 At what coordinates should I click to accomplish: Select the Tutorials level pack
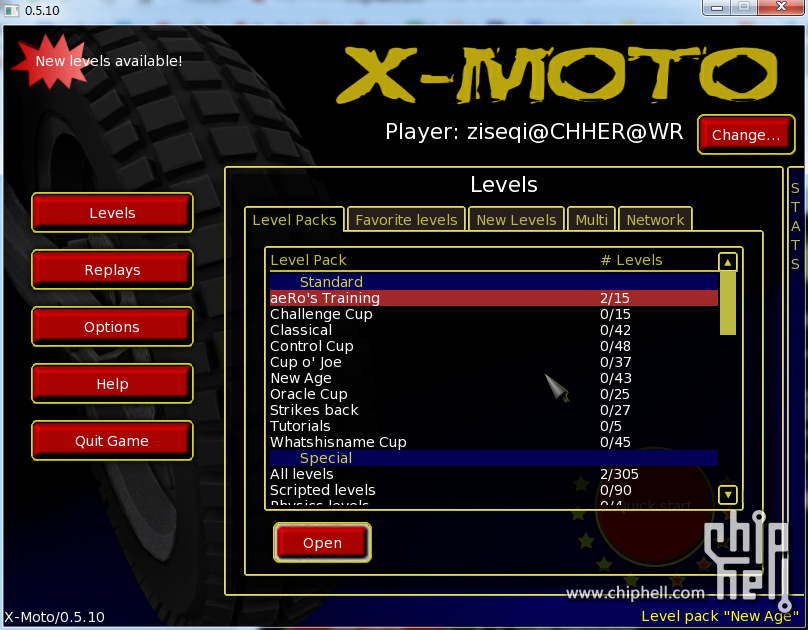494,425
